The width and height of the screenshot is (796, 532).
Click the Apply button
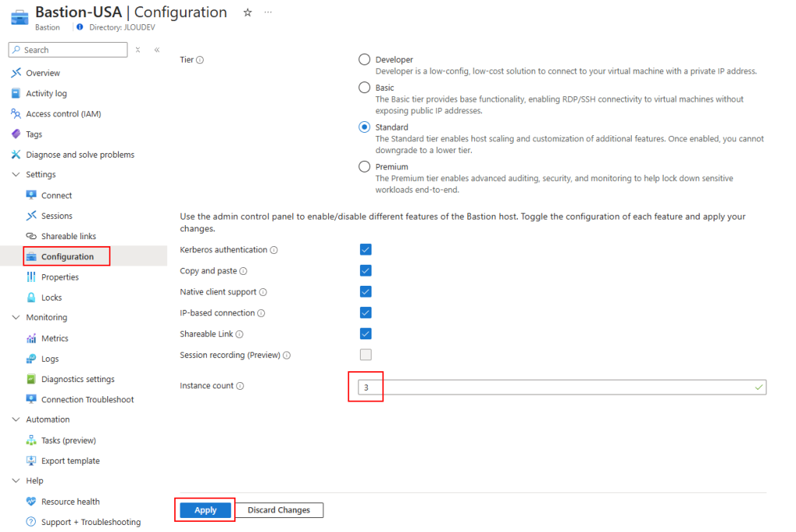point(205,510)
